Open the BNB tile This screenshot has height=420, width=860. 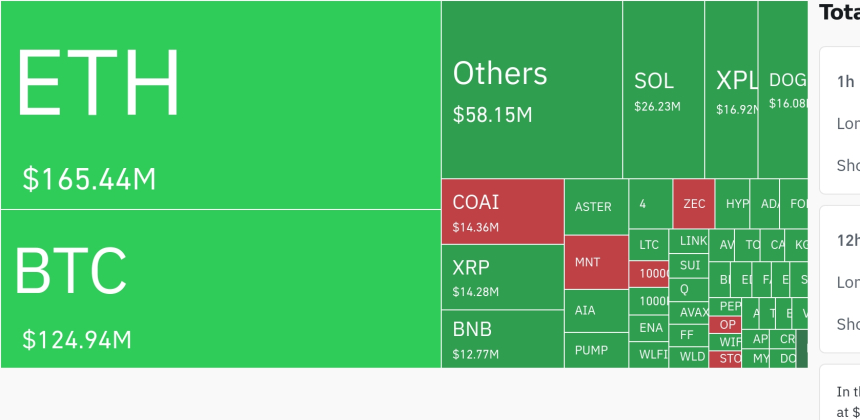point(502,338)
